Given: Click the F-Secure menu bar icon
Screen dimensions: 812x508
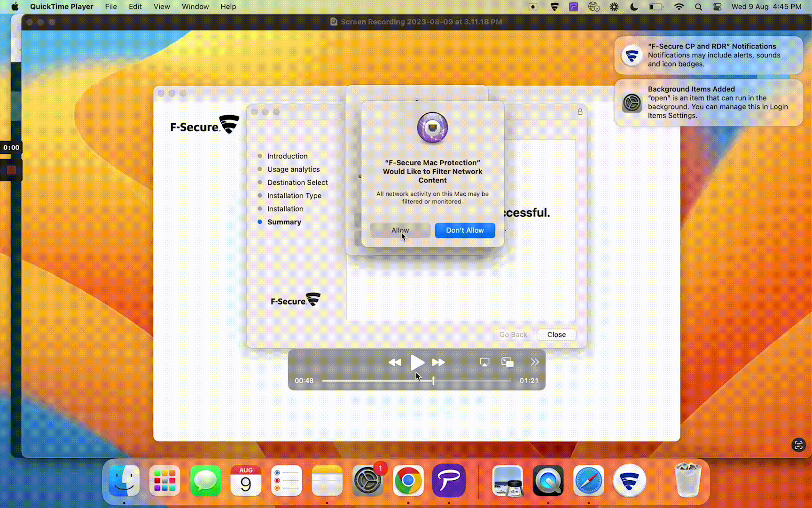Looking at the screenshot, I should tap(554, 7).
